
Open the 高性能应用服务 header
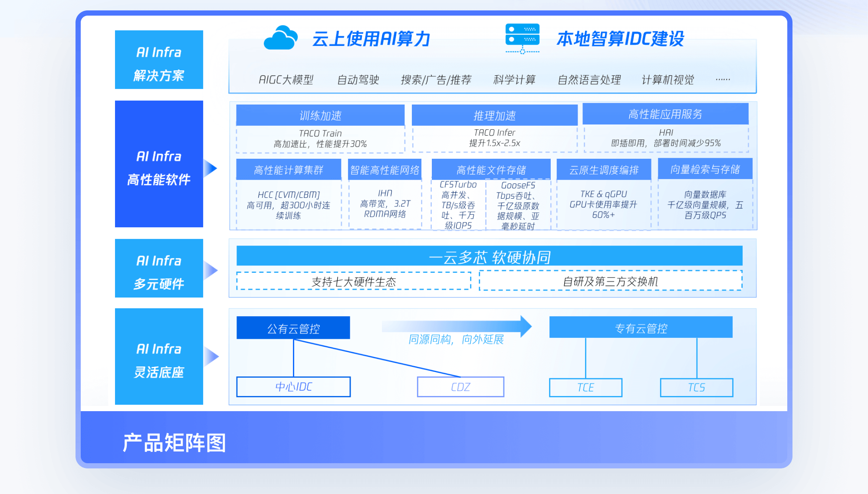[665, 114]
